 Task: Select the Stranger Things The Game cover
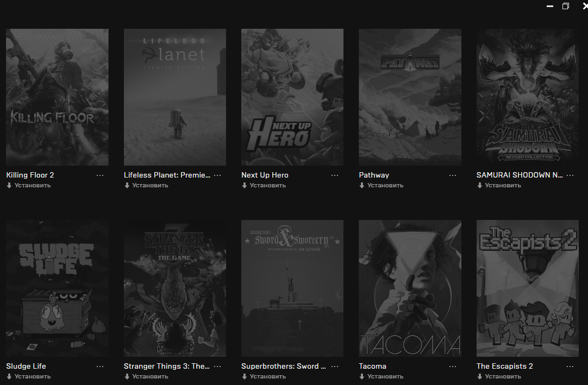point(175,288)
